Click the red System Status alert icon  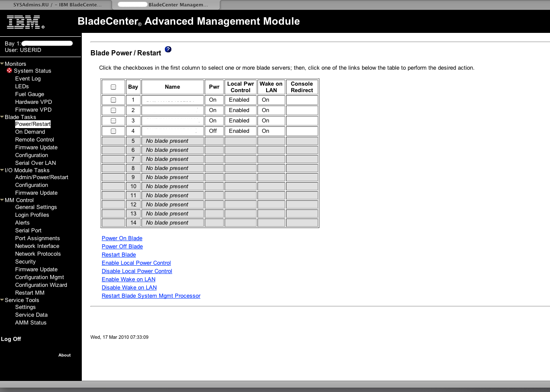9,71
